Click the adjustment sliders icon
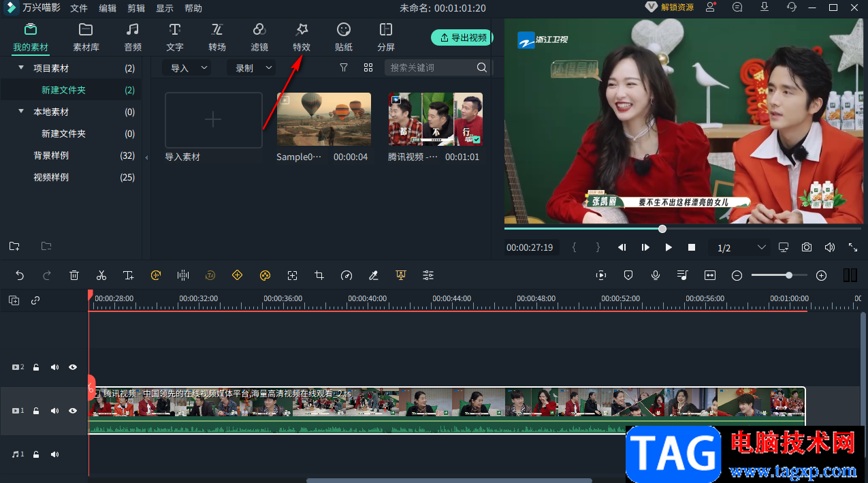This screenshot has height=483, width=868. point(428,275)
